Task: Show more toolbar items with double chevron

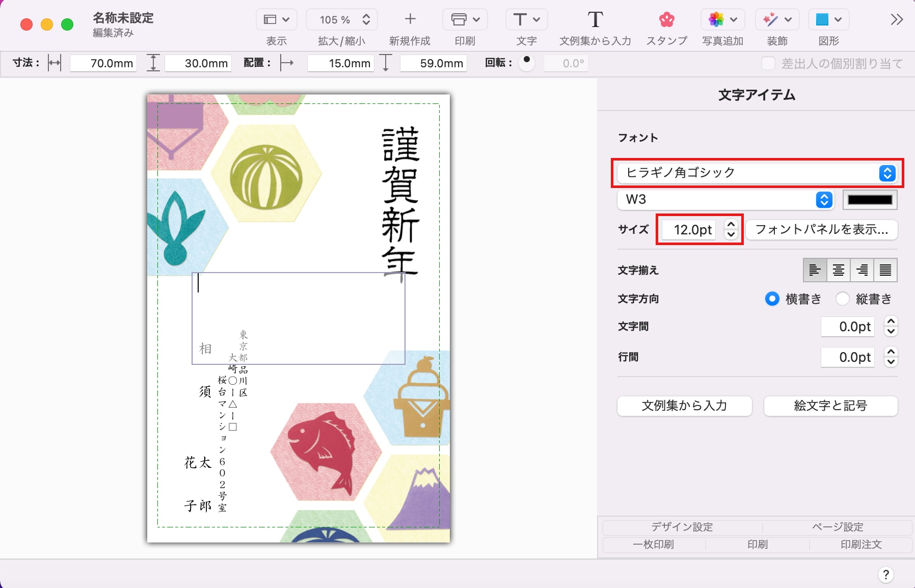Action: click(897, 20)
